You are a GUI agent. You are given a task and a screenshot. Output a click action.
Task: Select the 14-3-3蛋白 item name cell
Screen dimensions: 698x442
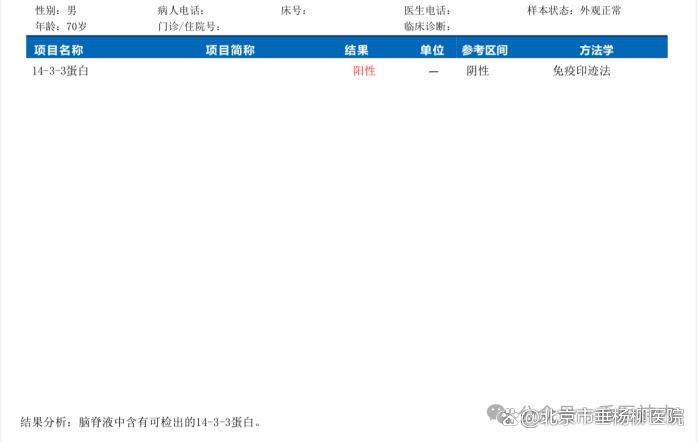[x=60, y=71]
